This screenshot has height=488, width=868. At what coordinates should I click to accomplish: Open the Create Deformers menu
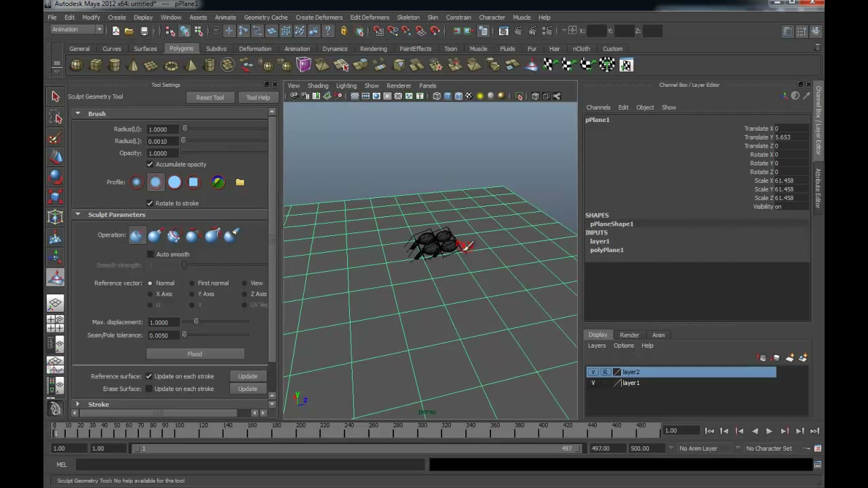tap(319, 18)
